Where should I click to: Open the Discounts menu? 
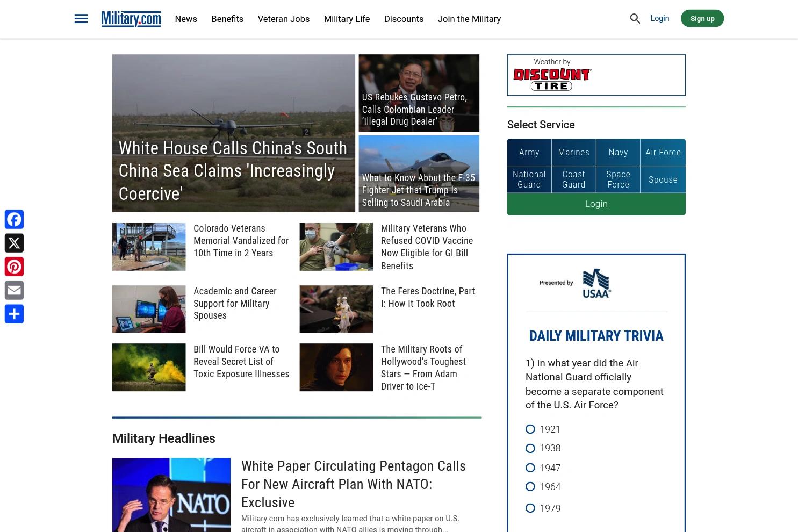pyautogui.click(x=404, y=19)
